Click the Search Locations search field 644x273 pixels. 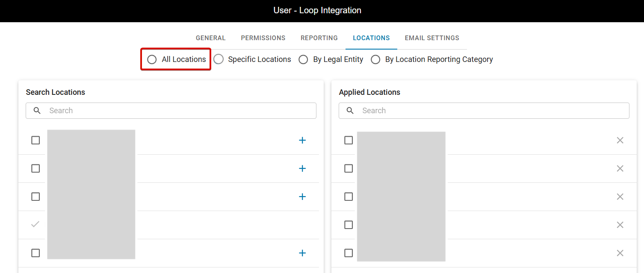click(180, 111)
